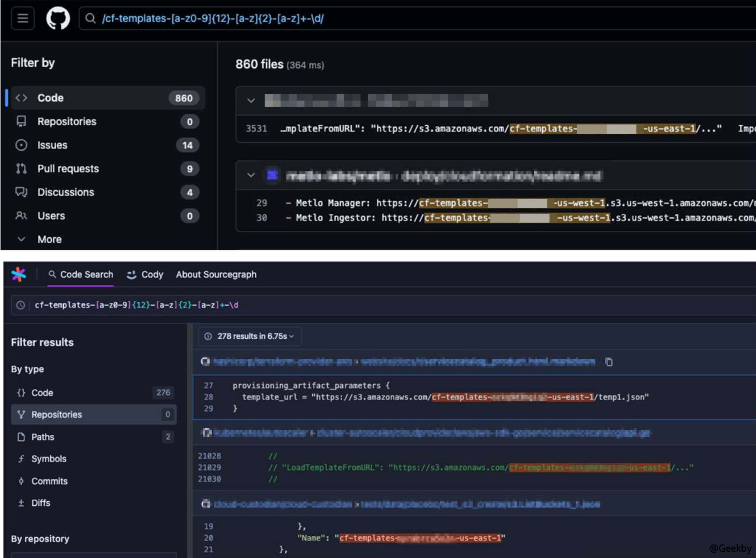
Task: Filter GitHub results by Issues
Action: pyautogui.click(x=52, y=145)
